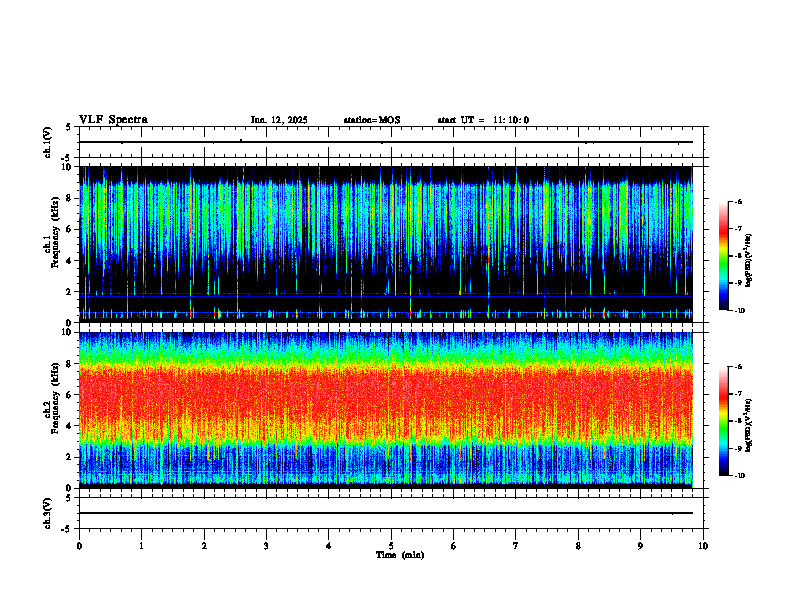Click the ch.1 frequency tick "4"
The width and height of the screenshot is (792, 612).
[x=70, y=261]
